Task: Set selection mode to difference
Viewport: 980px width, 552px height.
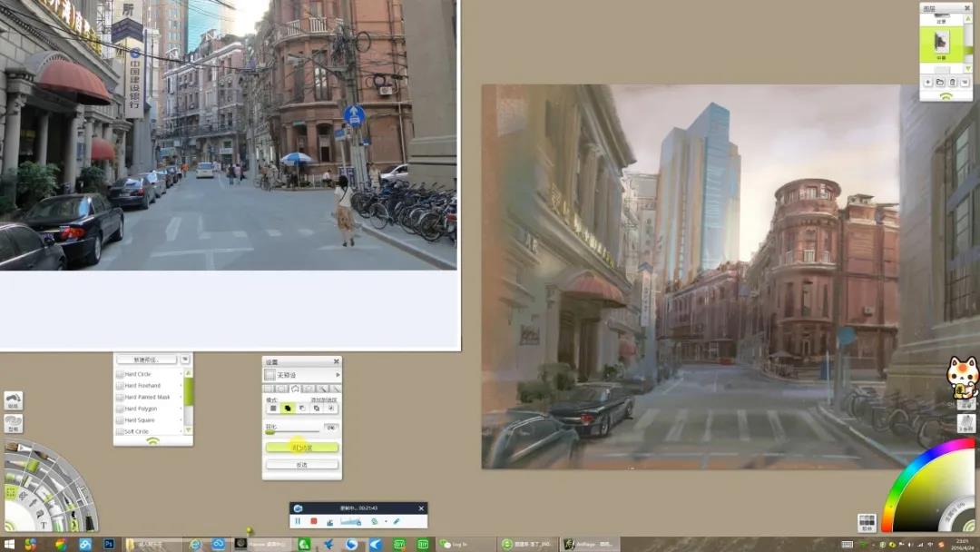Action: (x=317, y=409)
